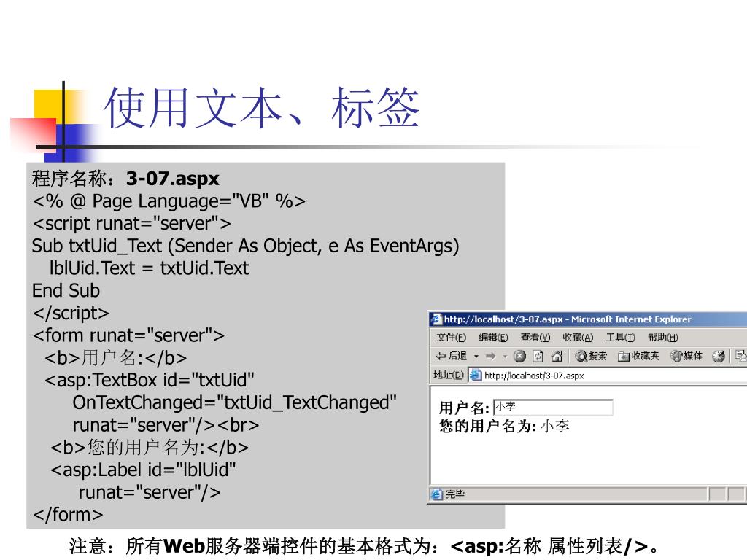Viewport: 747px width, 560px height.
Task: Click the Refresh page icon
Action: 538,356
